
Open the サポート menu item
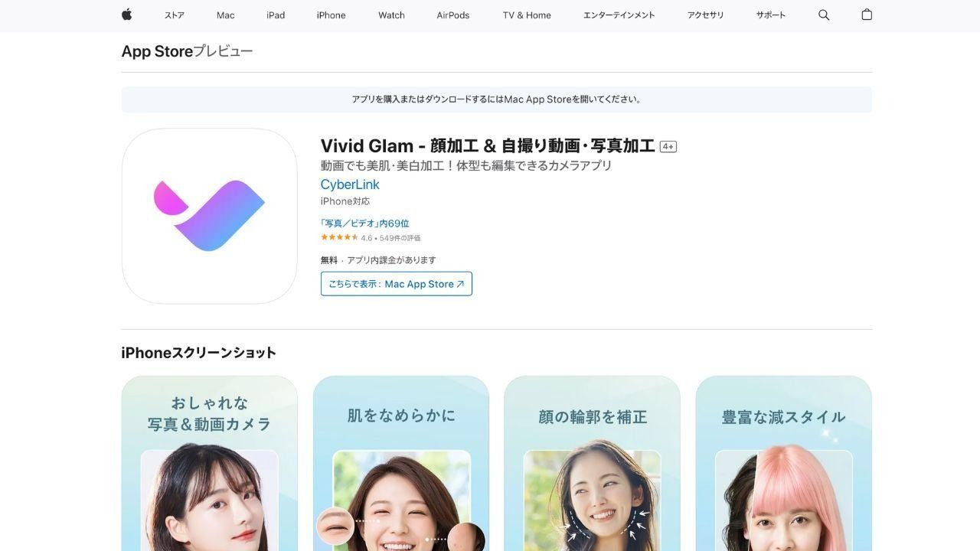pyautogui.click(x=771, y=15)
